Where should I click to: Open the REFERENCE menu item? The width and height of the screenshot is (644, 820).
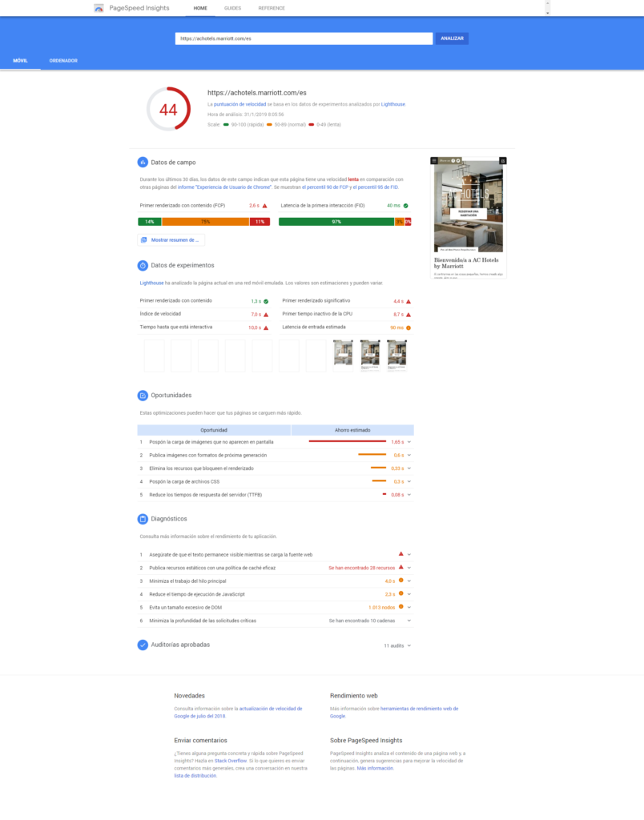coord(271,8)
